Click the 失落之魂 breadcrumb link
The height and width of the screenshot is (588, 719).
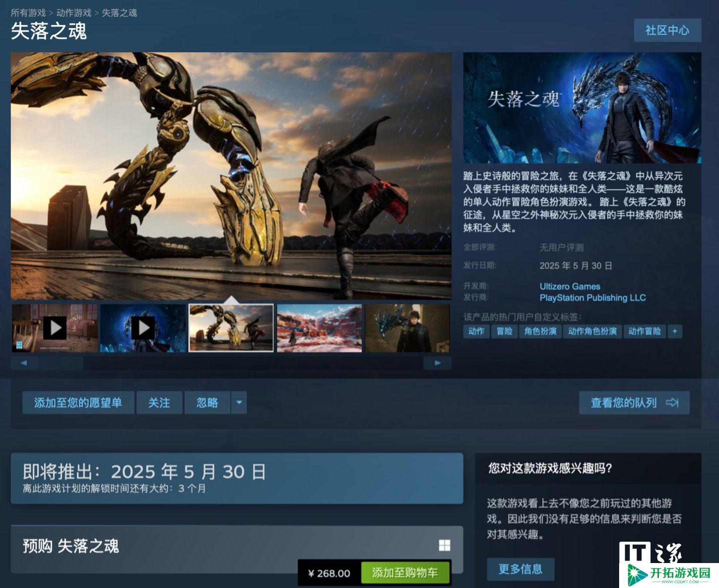pos(119,13)
